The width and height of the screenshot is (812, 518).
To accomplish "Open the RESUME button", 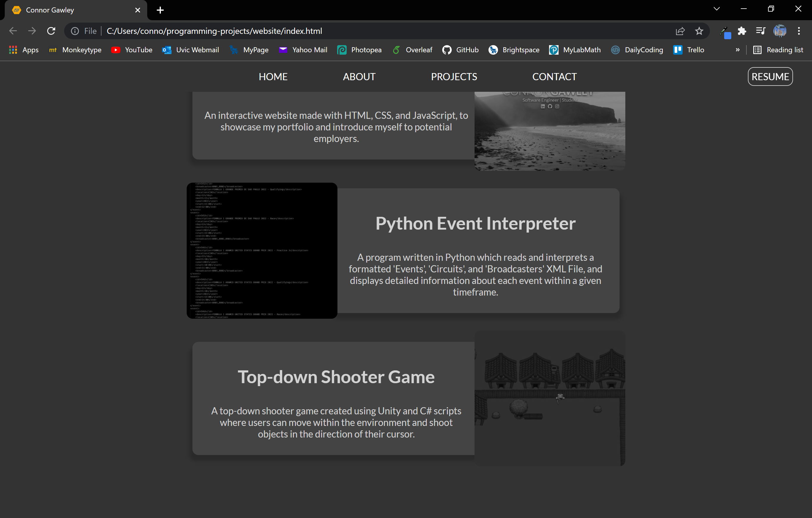I will [x=770, y=77].
